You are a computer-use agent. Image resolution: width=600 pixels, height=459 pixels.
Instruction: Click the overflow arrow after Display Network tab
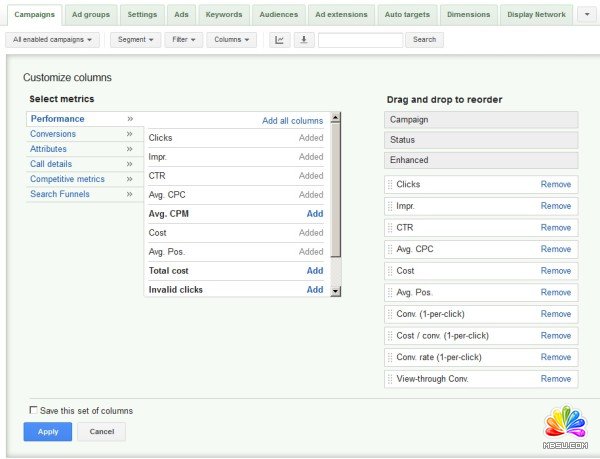(x=585, y=16)
